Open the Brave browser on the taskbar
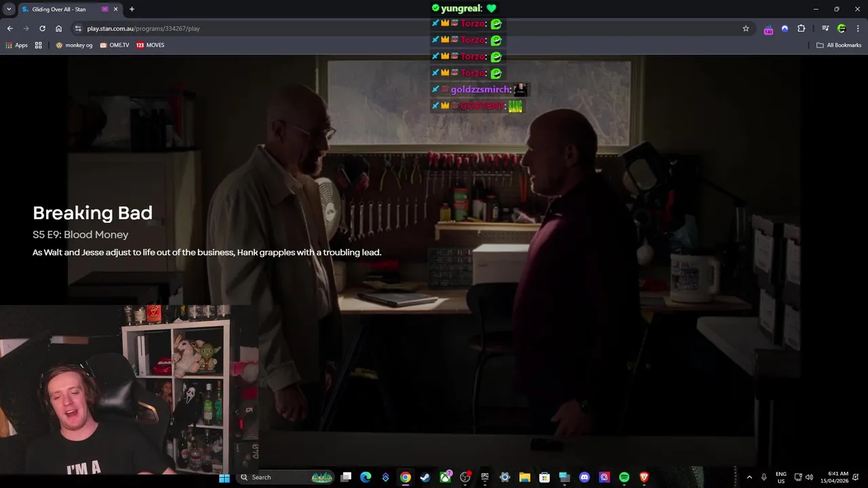 point(644,477)
